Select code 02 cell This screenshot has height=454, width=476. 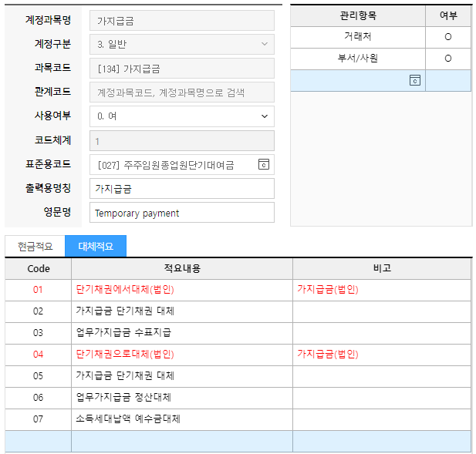tap(39, 311)
